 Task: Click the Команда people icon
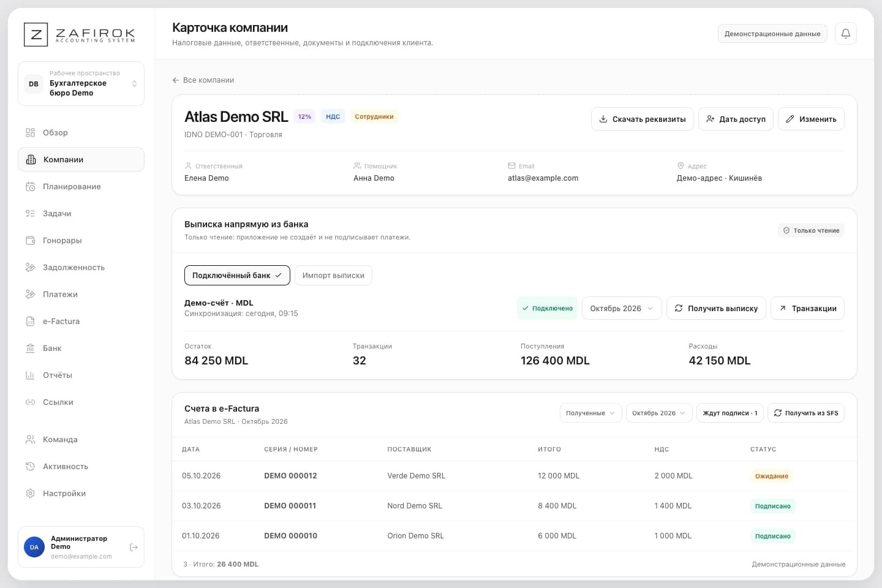point(30,440)
